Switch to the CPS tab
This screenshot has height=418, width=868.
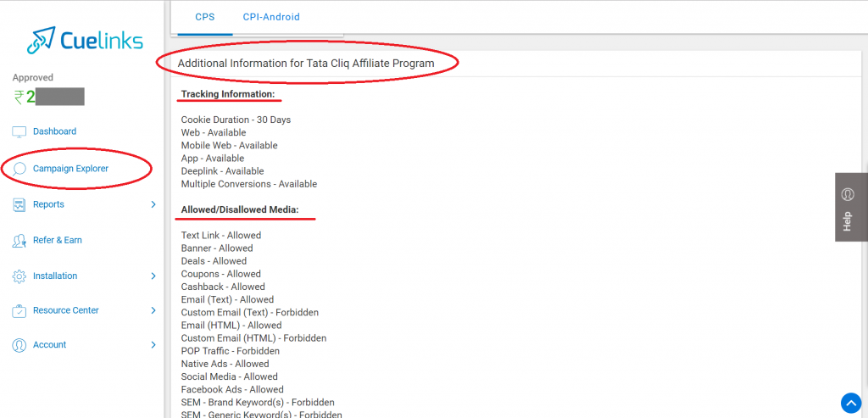(205, 17)
